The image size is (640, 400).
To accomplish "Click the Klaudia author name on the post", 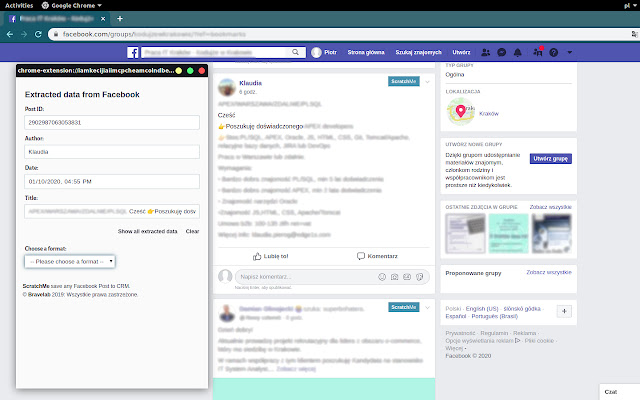I will tap(250, 83).
